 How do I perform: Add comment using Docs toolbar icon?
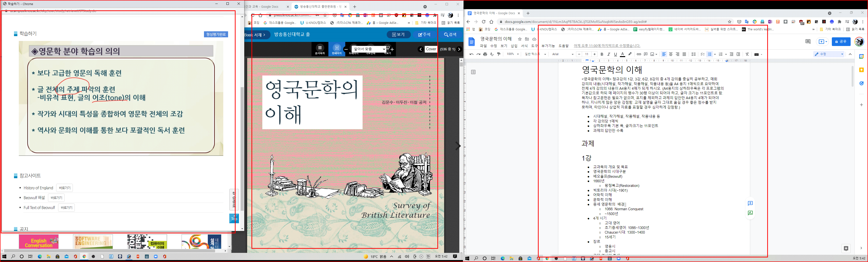(x=646, y=54)
